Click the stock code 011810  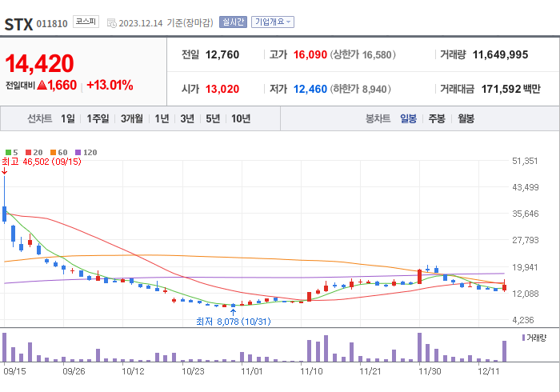point(52,24)
